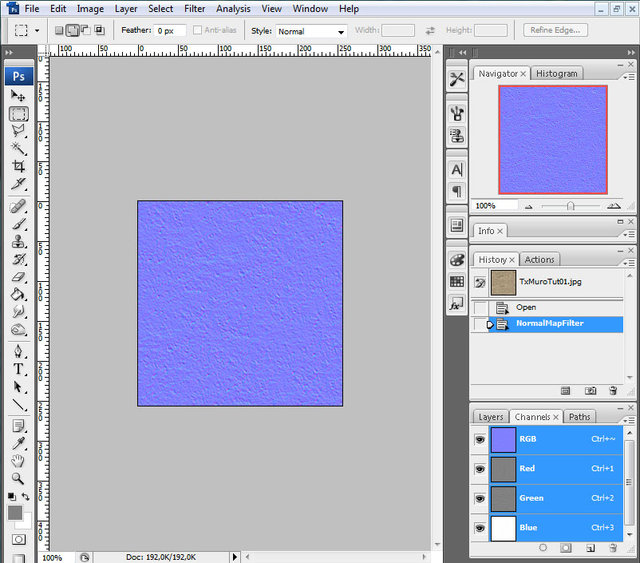Hide the Red channel visibility eye
Screen dimensions: 640x563
coord(480,468)
